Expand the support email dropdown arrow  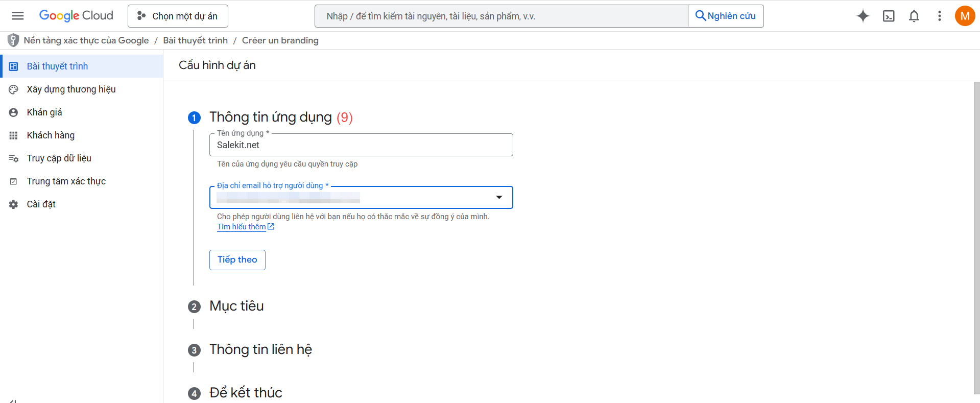[499, 197]
